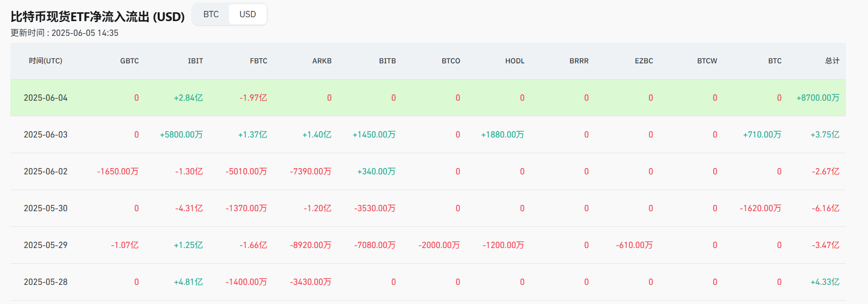The image size is (868, 304).
Task: Select the ARKB column header
Action: (322, 61)
